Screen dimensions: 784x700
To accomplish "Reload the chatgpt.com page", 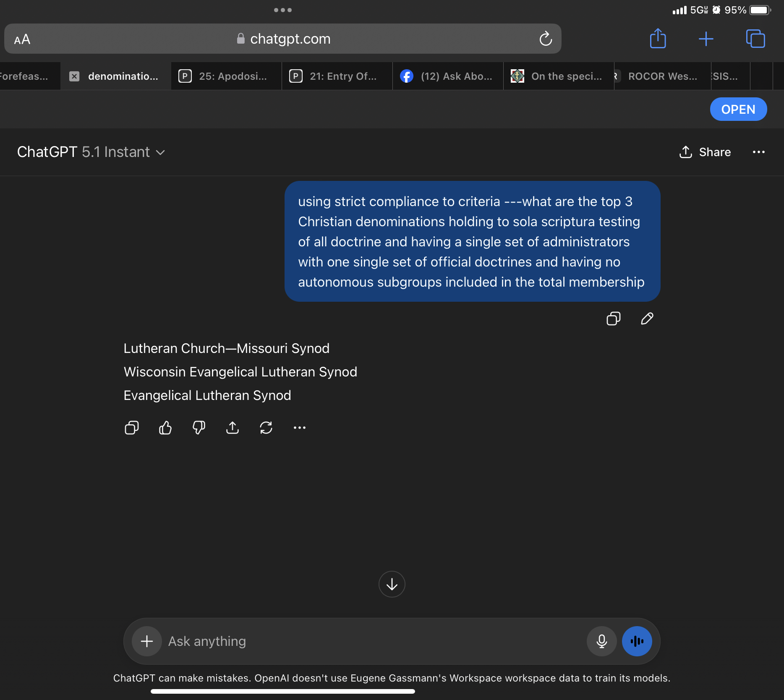I will point(545,39).
